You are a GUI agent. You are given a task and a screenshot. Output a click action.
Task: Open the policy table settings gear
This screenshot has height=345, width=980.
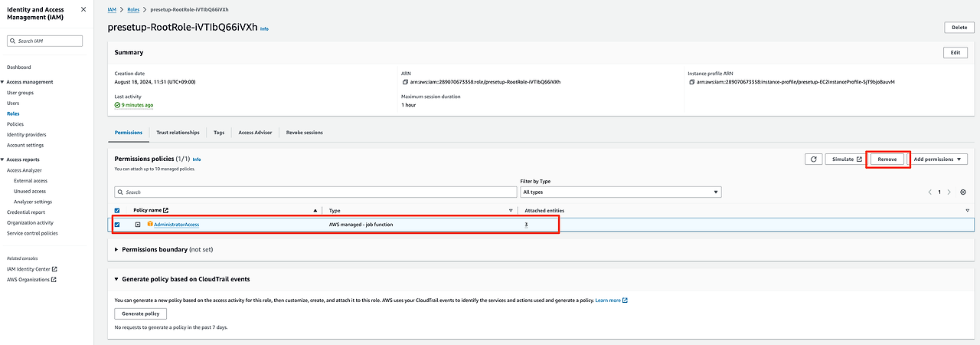[963, 192]
